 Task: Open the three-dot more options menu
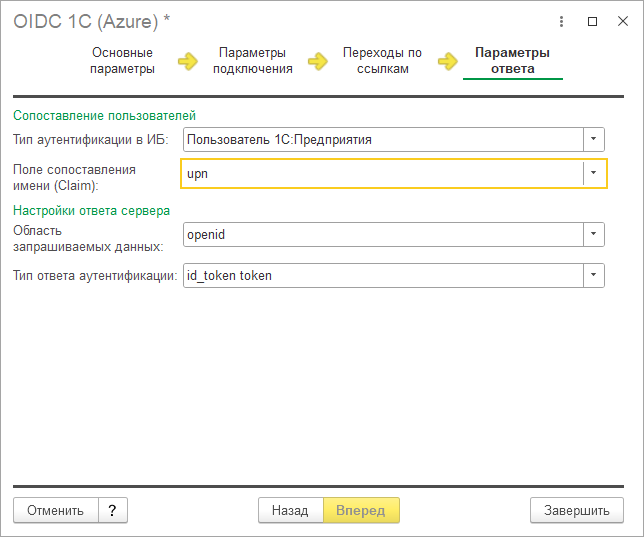[x=561, y=20]
